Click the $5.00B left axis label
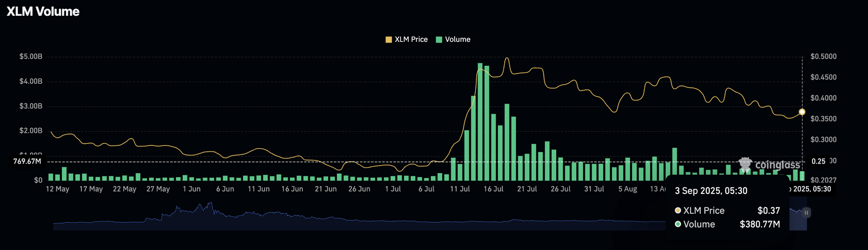The image size is (868, 250). (31, 57)
